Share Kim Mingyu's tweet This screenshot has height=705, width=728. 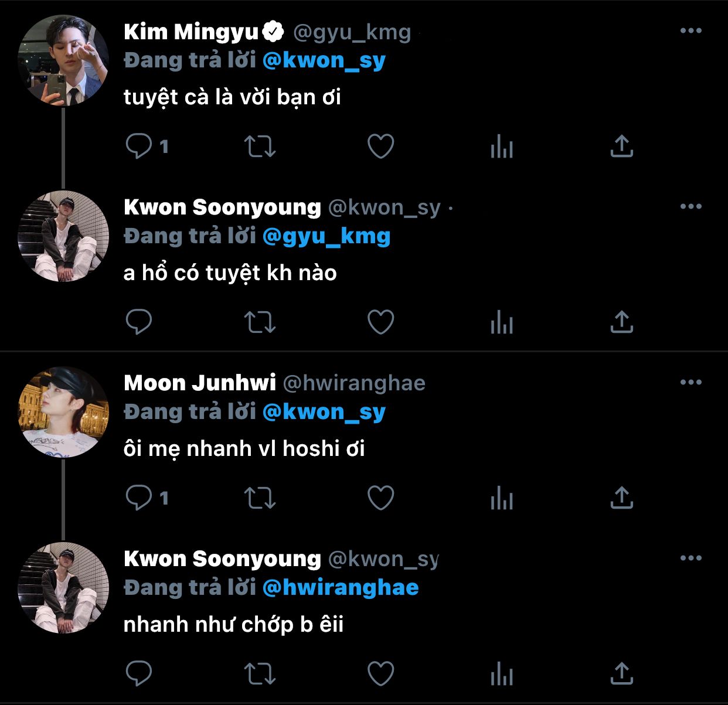pos(622,146)
